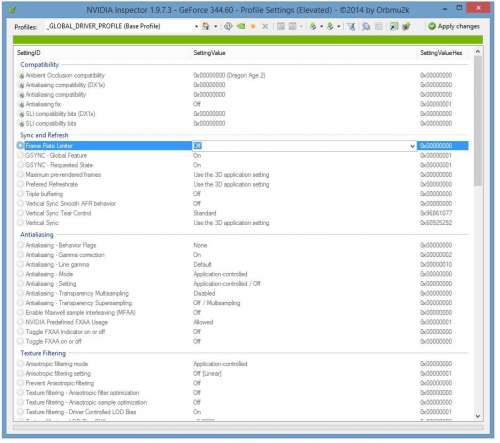500x443 pixels.
Task: Click the app icon in the title bar
Action: point(12,10)
